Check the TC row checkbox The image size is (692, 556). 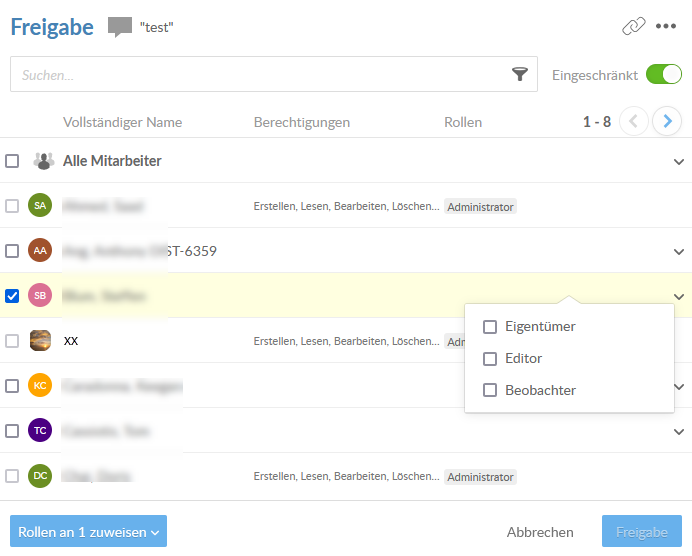coord(12,431)
